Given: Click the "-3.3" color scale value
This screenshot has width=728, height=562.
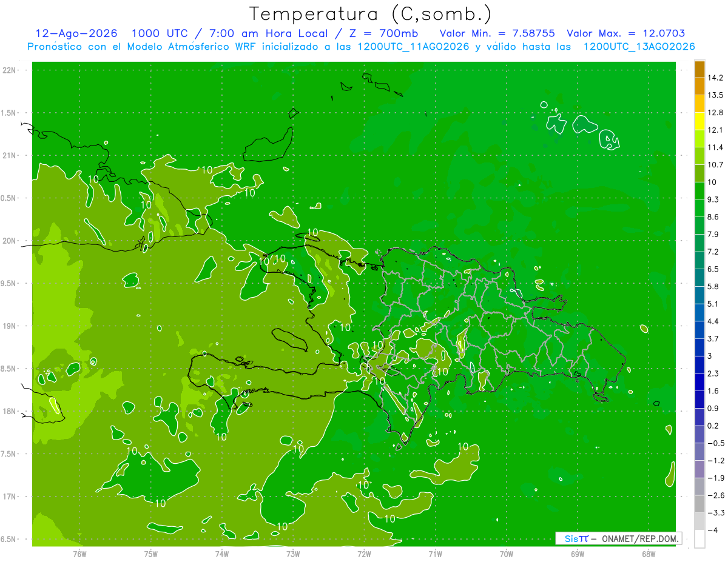Looking at the screenshot, I should [x=715, y=513].
